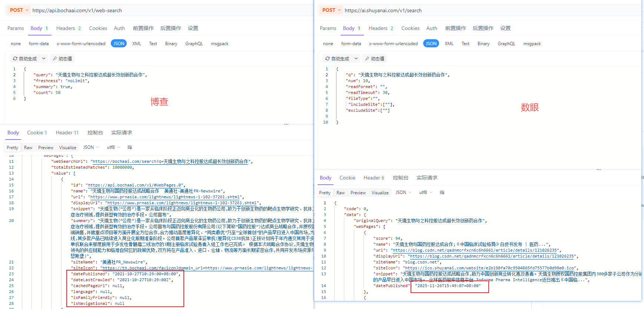Select Binary body type in bochaai request
The image size is (644, 309).
tap(171, 44)
